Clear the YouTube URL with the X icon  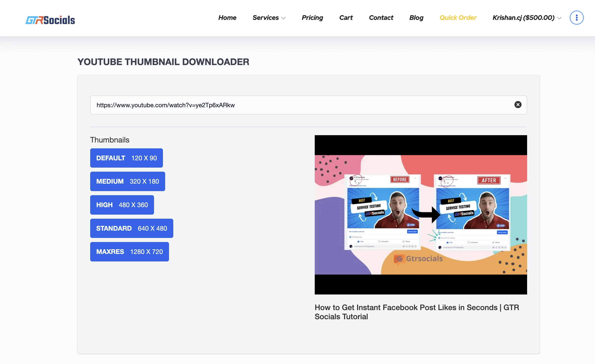point(518,105)
